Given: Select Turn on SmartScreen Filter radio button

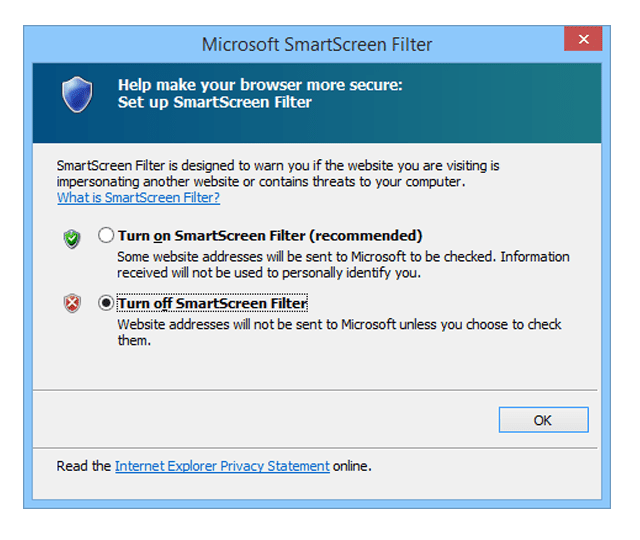Looking at the screenshot, I should tap(106, 236).
